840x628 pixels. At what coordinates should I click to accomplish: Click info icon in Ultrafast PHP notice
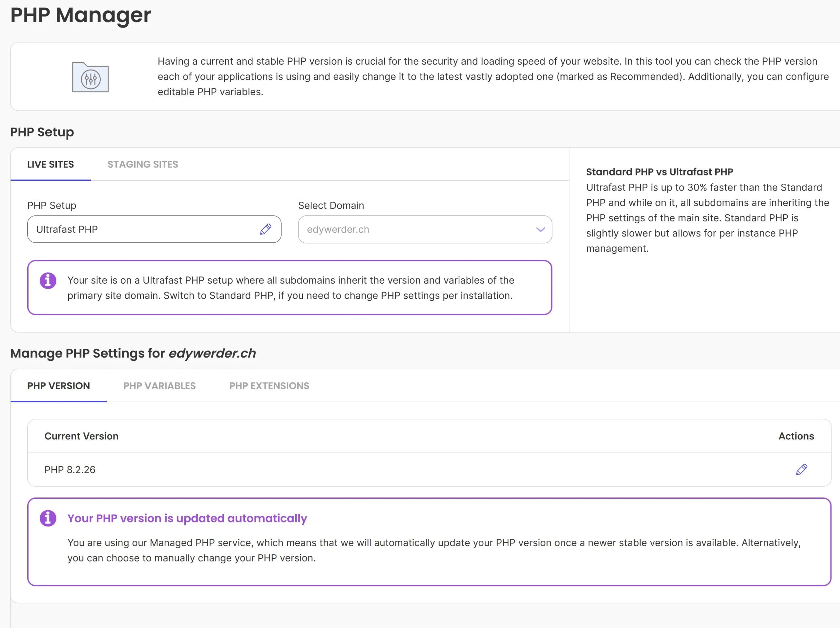[48, 281]
